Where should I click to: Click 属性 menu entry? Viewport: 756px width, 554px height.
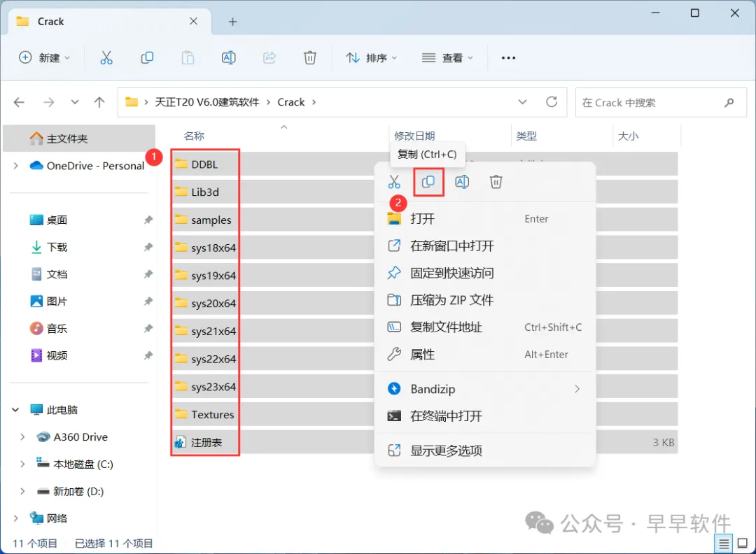(485, 355)
